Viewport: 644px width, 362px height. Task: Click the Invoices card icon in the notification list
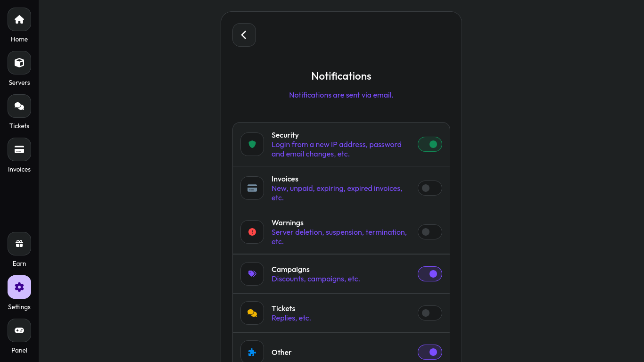[252, 188]
